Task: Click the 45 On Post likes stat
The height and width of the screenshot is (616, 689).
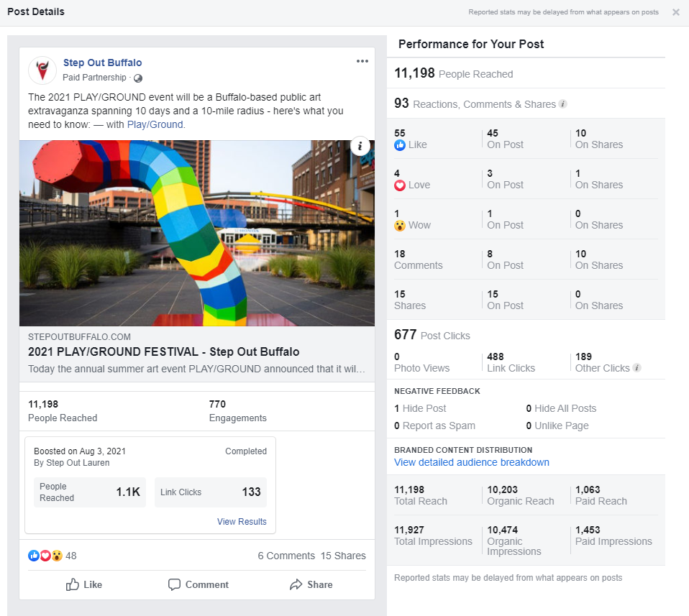Action: (505, 139)
